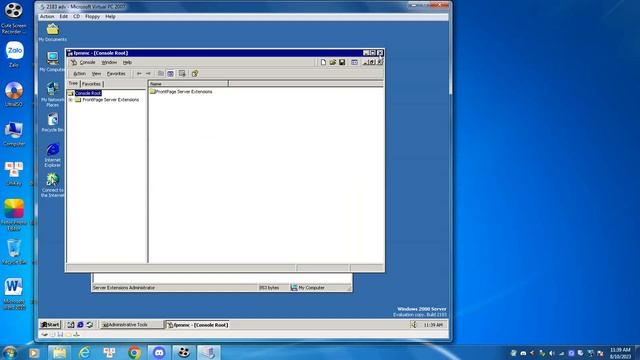
Task: Open the CD menu of Virtual PC
Action: click(76, 16)
